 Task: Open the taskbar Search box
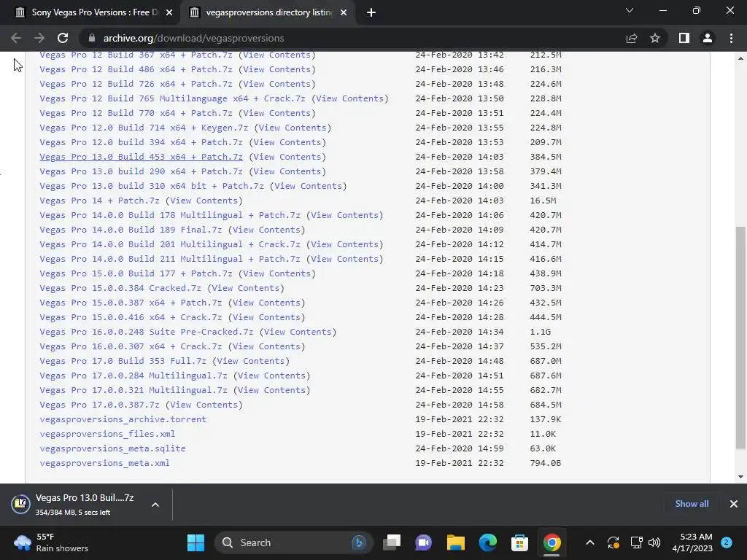point(294,542)
